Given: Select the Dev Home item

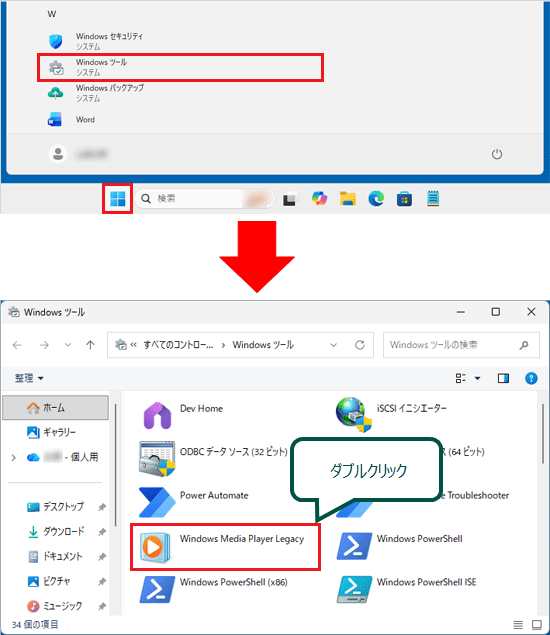Looking at the screenshot, I should point(182,415).
